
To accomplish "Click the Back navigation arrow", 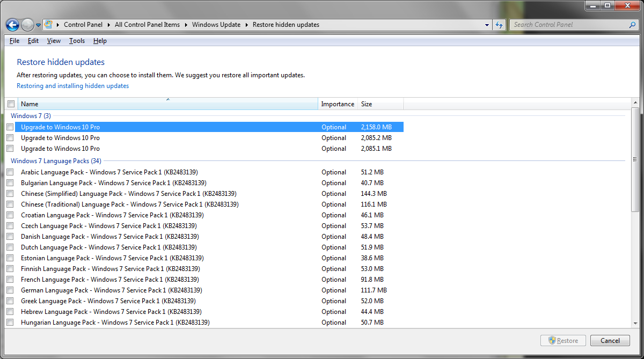I will pos(13,25).
